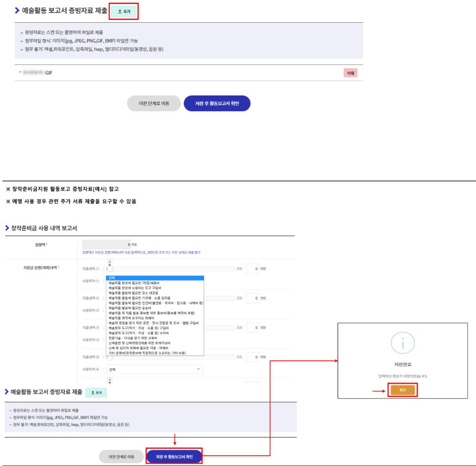Delete the attached GIF file using 삭제

pos(350,72)
